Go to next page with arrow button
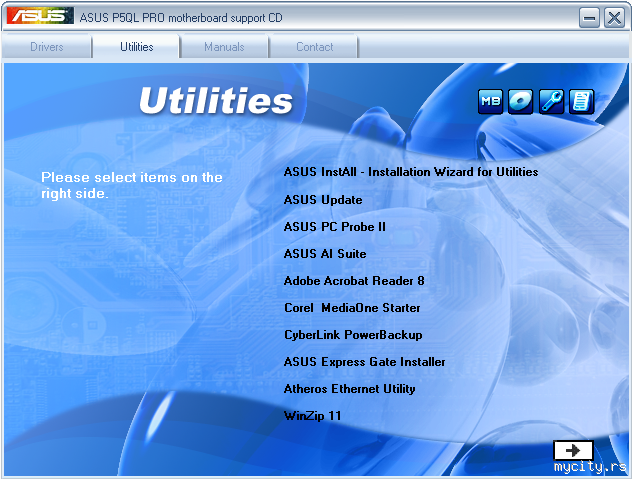 coord(573,450)
